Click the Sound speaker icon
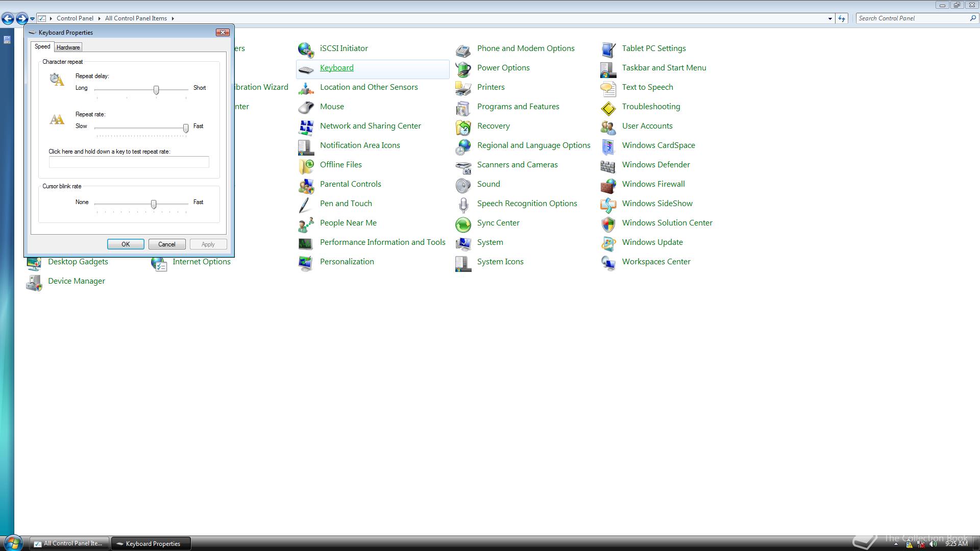This screenshot has width=980, height=551. [463, 185]
